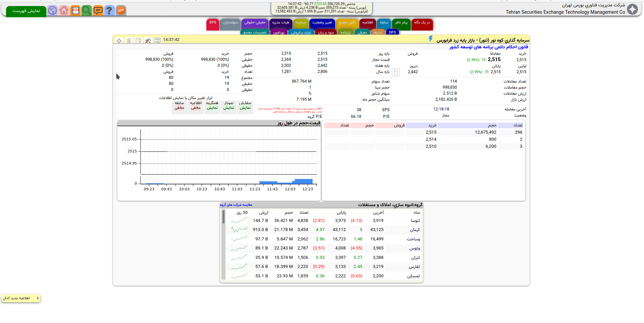Open the پورتفوی tab
The image size is (644, 323).
click(x=279, y=32)
